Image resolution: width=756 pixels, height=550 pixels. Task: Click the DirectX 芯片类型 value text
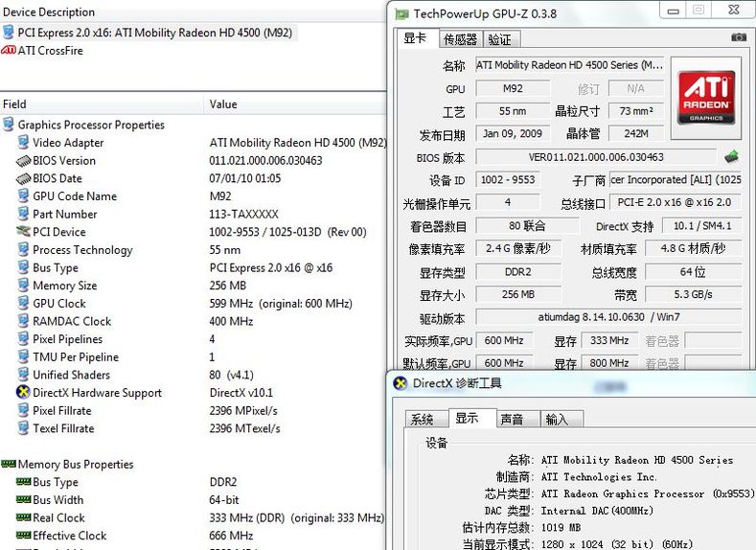pos(647,493)
